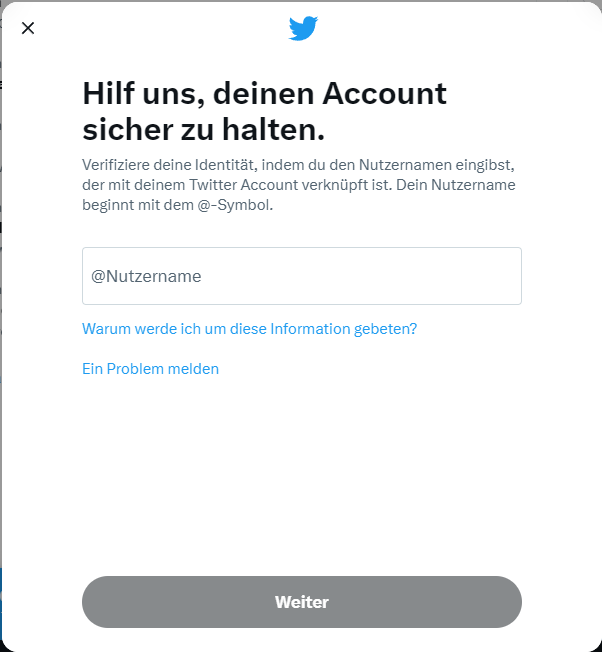Viewport: 602px width, 652px height.
Task: Close the account verification dialog
Action: [x=28, y=28]
